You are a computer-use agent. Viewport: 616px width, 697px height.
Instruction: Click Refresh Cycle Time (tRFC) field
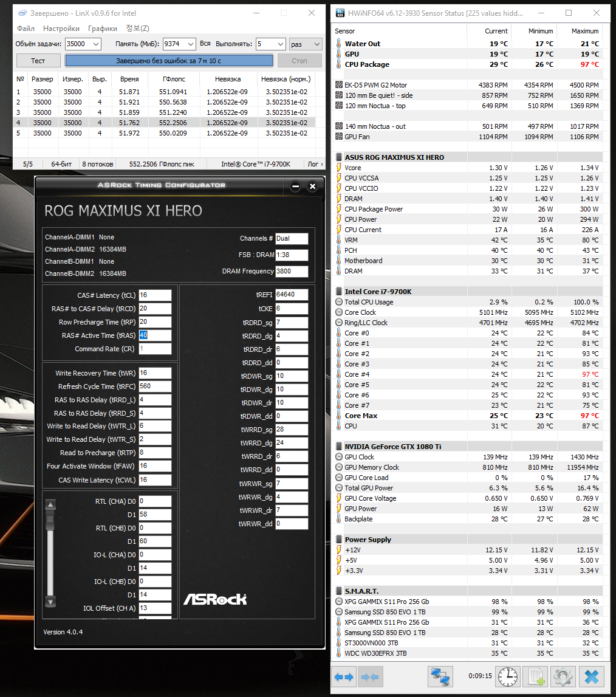click(155, 386)
